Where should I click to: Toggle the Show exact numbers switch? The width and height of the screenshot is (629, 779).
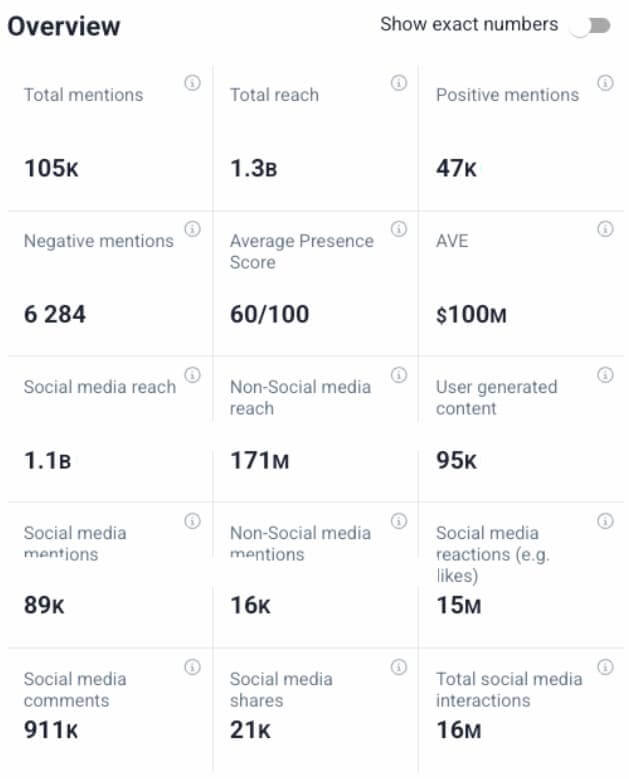[592, 25]
